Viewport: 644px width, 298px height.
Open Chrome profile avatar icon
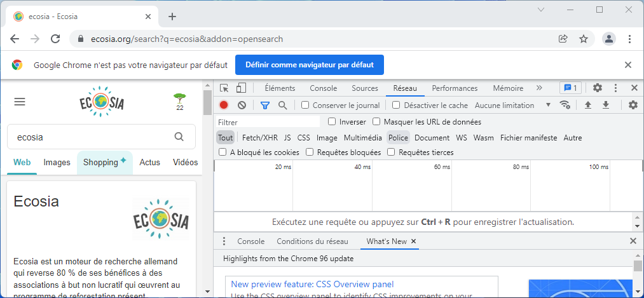point(609,39)
